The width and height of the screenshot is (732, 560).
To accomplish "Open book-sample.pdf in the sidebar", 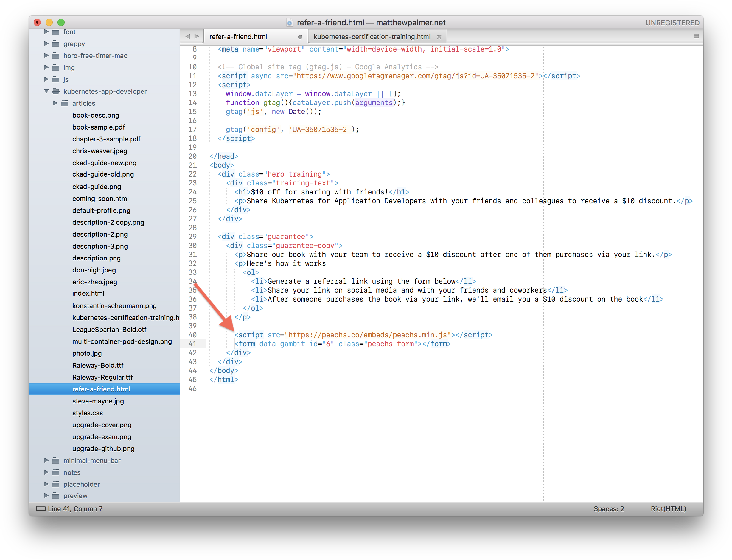I will pyautogui.click(x=99, y=127).
